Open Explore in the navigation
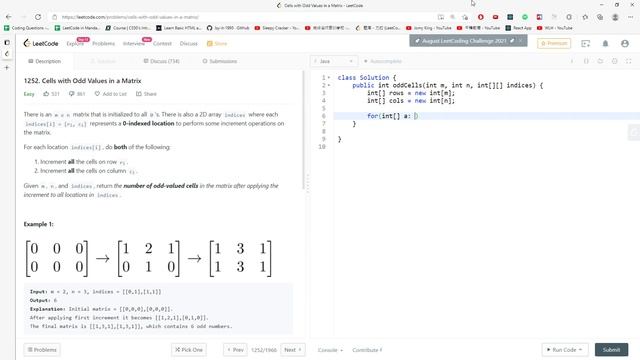 click(75, 44)
